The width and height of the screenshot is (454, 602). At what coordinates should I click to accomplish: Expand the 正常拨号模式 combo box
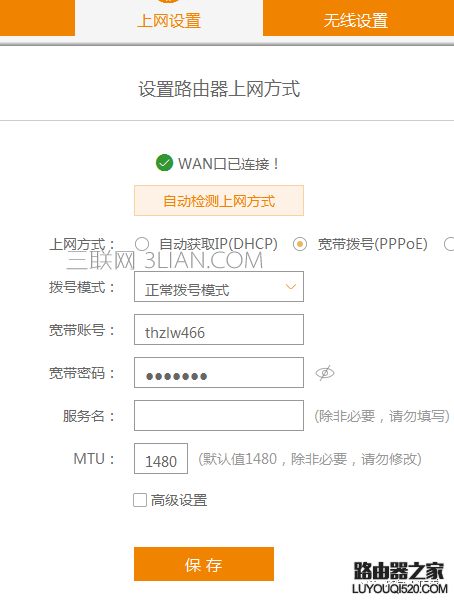(219, 286)
